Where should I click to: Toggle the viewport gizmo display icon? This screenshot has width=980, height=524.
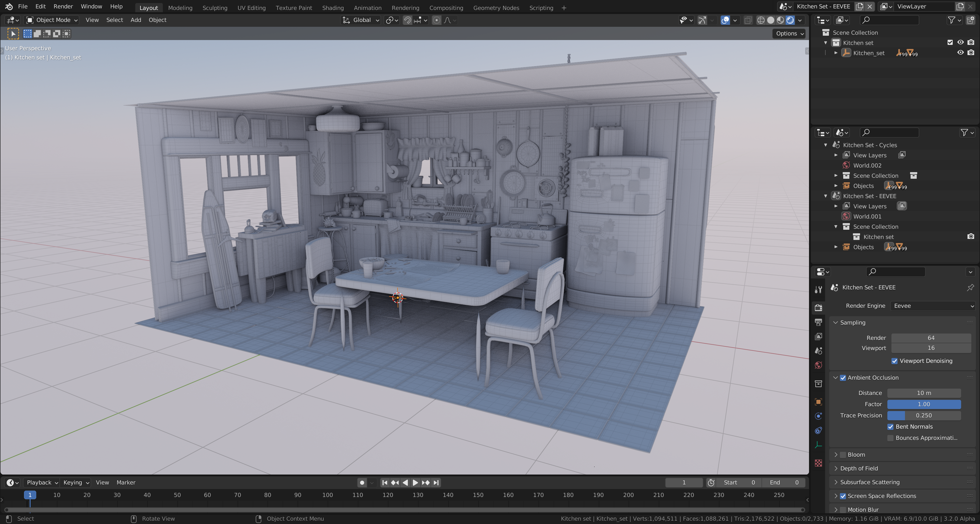coord(702,20)
